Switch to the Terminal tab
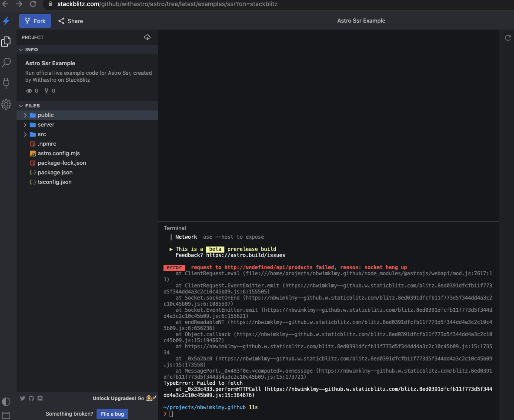This screenshot has height=420, width=514. click(175, 228)
